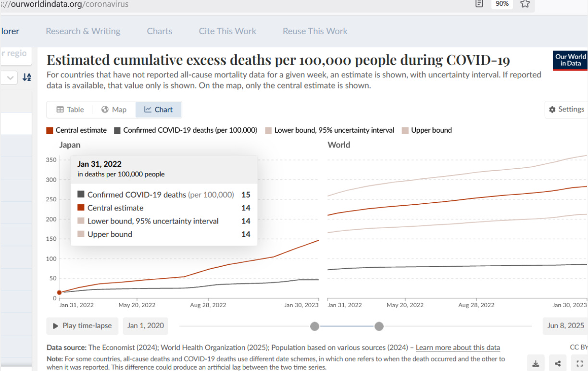This screenshot has height=371, width=588.
Task: Open reader view icon in address bar
Action: [x=479, y=4]
